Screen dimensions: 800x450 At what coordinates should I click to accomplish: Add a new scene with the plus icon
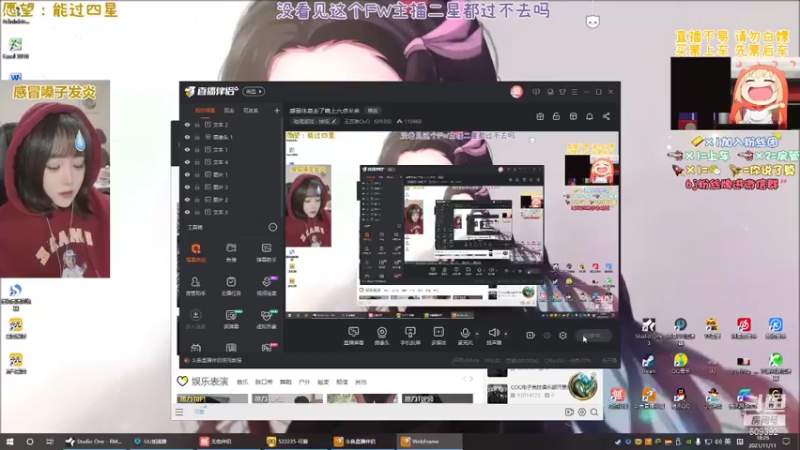277,110
